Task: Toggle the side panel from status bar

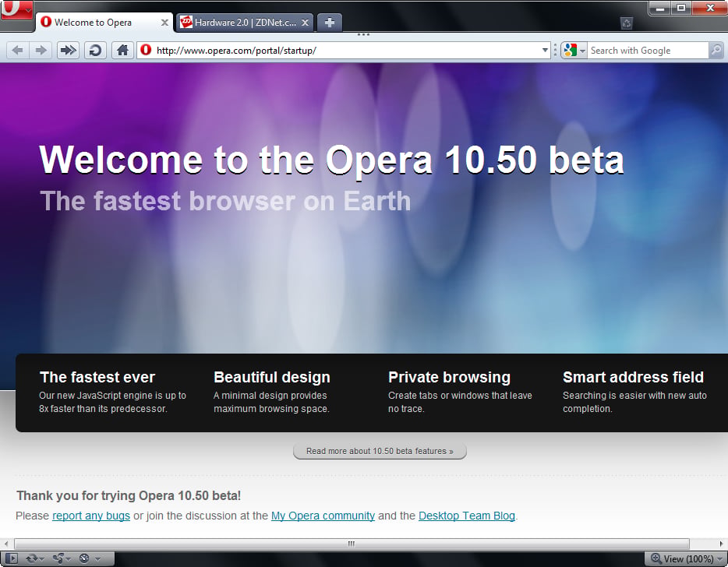Action: (x=12, y=558)
